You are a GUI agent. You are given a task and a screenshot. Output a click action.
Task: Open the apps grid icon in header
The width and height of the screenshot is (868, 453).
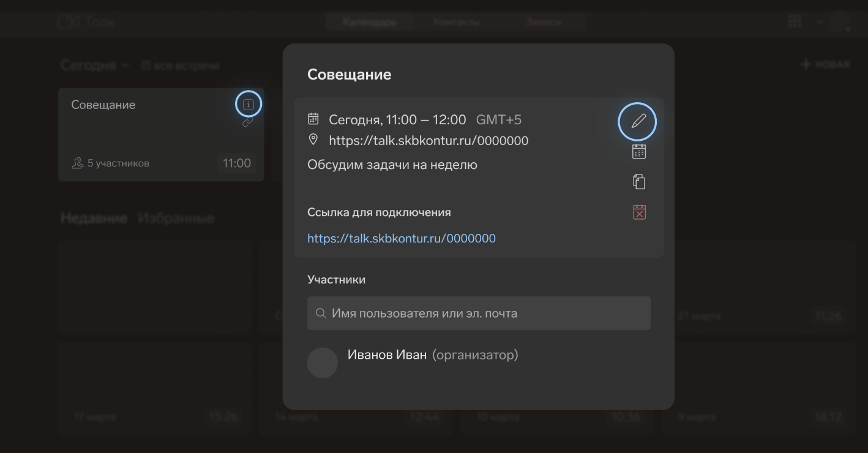(795, 21)
